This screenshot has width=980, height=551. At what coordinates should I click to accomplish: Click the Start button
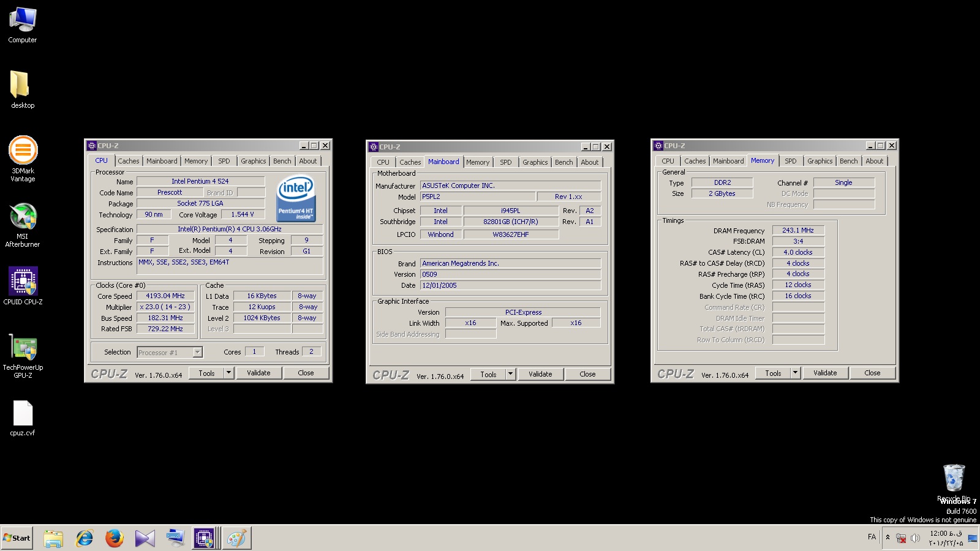[x=17, y=538]
